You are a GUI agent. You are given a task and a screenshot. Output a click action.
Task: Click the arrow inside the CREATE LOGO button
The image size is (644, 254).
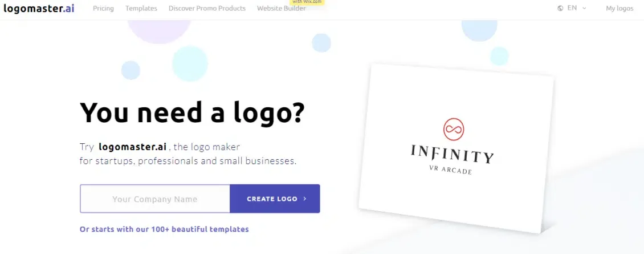point(305,199)
